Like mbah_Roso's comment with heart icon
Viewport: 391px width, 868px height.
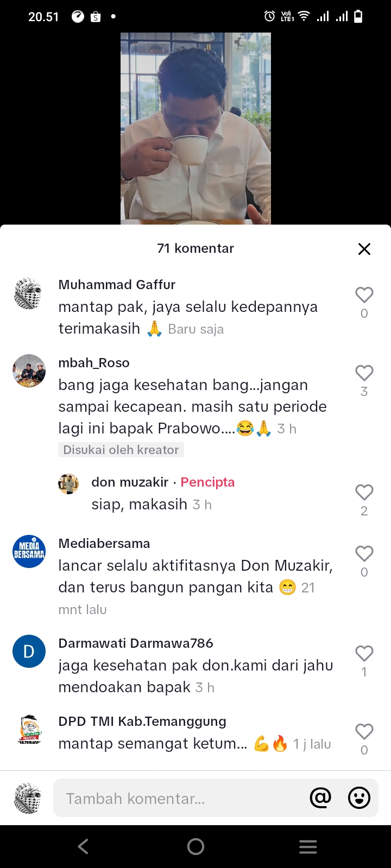[x=364, y=373]
